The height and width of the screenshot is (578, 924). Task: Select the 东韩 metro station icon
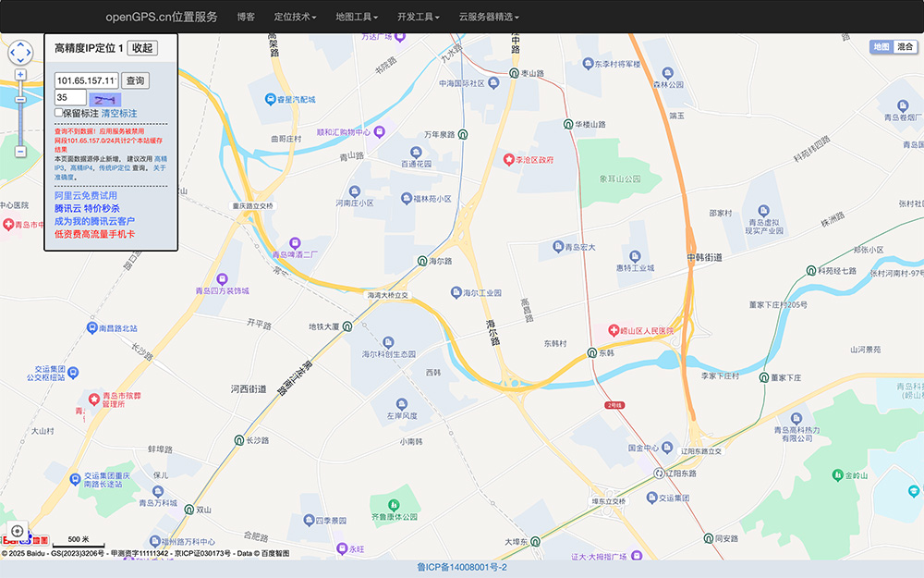coord(592,352)
